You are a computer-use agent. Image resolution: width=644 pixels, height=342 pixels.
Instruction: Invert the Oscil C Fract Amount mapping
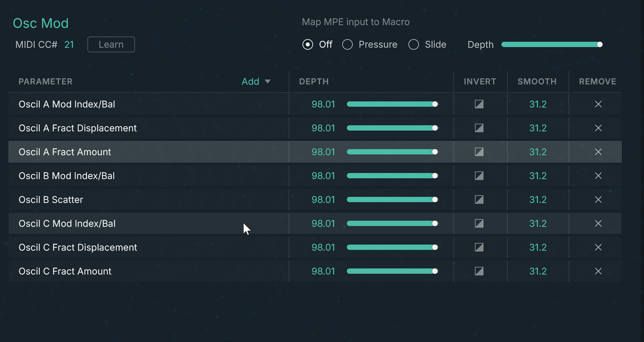coord(479,271)
